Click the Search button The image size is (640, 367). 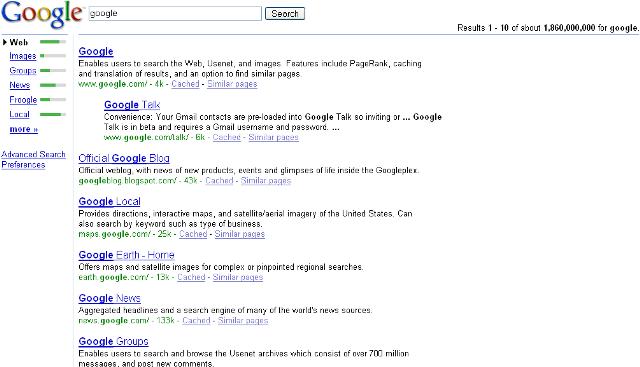pyautogui.click(x=285, y=13)
